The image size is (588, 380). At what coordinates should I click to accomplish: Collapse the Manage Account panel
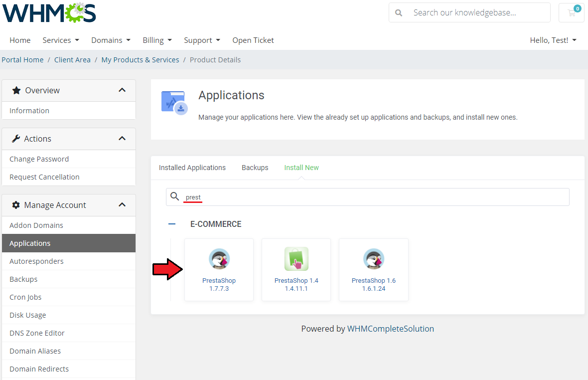[x=122, y=205]
